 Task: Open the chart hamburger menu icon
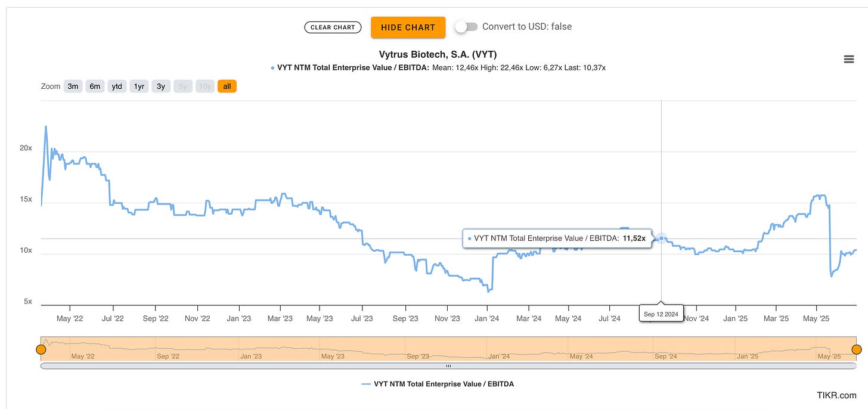tap(849, 59)
